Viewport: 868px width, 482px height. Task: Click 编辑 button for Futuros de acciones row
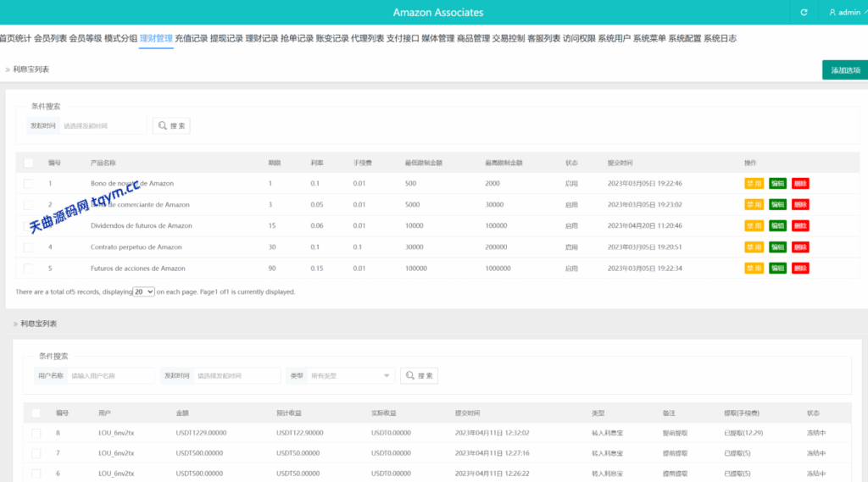coord(778,269)
